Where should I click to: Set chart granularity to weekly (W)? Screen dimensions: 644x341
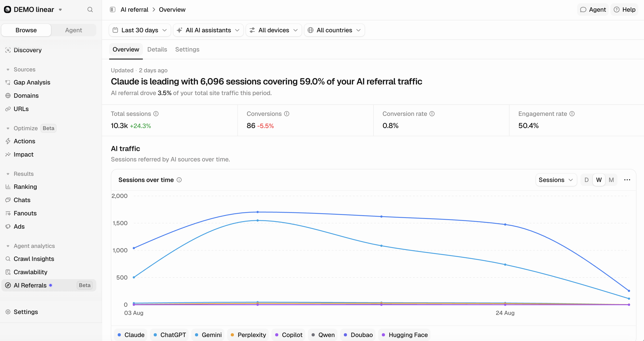click(x=599, y=180)
